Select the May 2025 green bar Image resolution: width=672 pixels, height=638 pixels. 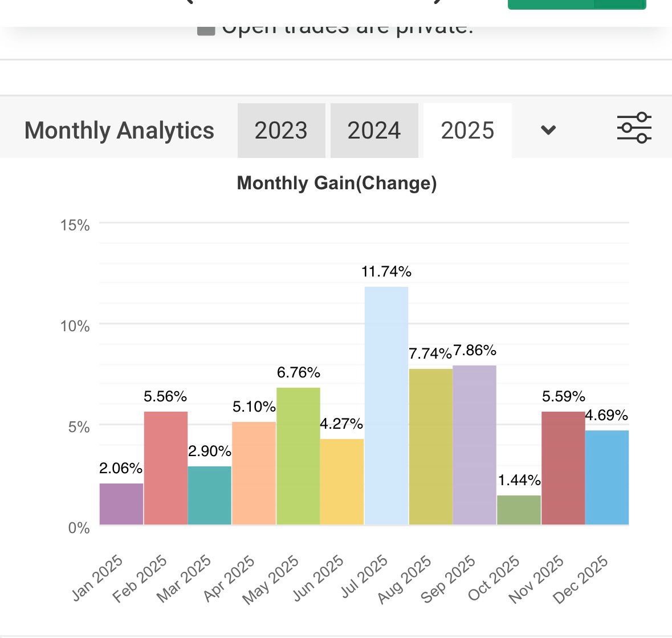click(x=298, y=456)
